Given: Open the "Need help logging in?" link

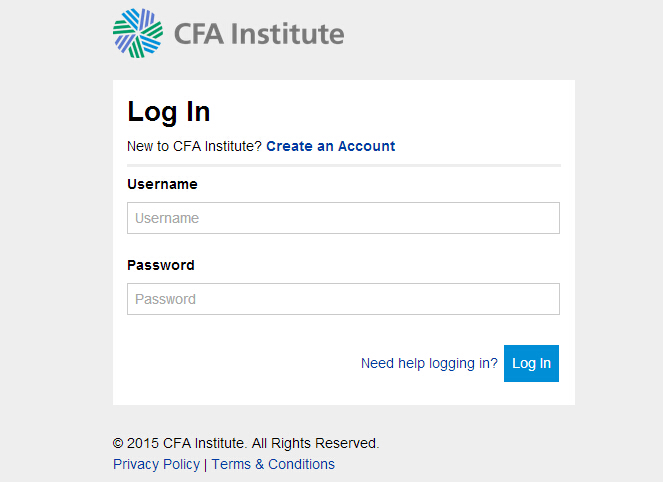Looking at the screenshot, I should (429, 363).
